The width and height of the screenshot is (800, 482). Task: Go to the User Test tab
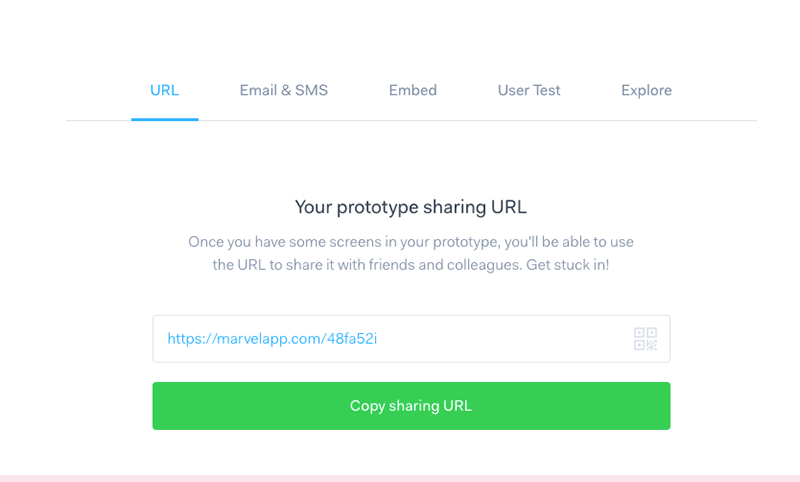(x=529, y=90)
